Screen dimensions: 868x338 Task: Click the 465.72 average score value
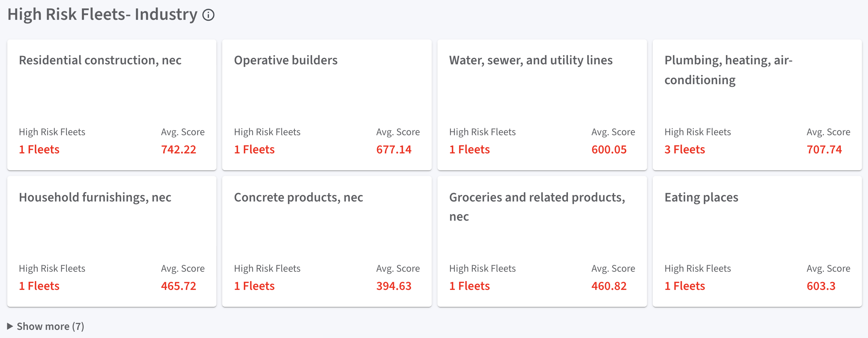(178, 286)
